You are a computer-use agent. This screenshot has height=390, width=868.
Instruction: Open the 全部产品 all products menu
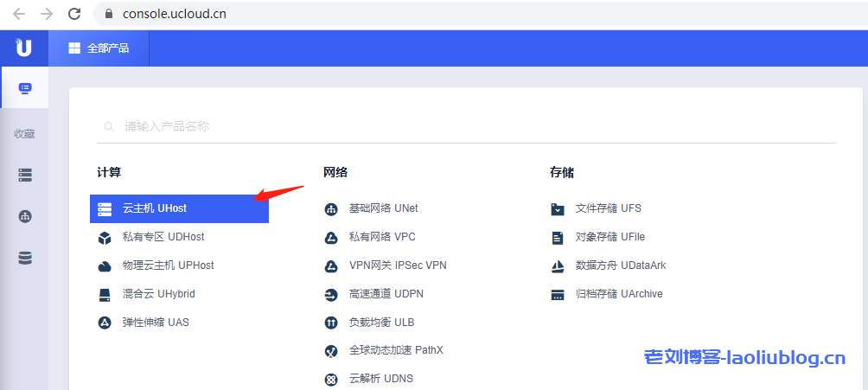point(99,48)
